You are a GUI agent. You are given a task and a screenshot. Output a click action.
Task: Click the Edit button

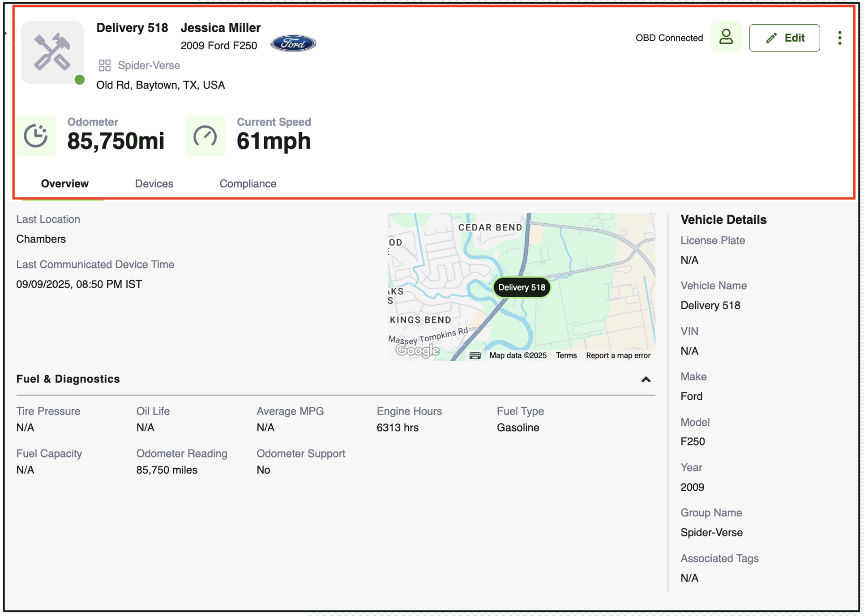[x=784, y=38]
